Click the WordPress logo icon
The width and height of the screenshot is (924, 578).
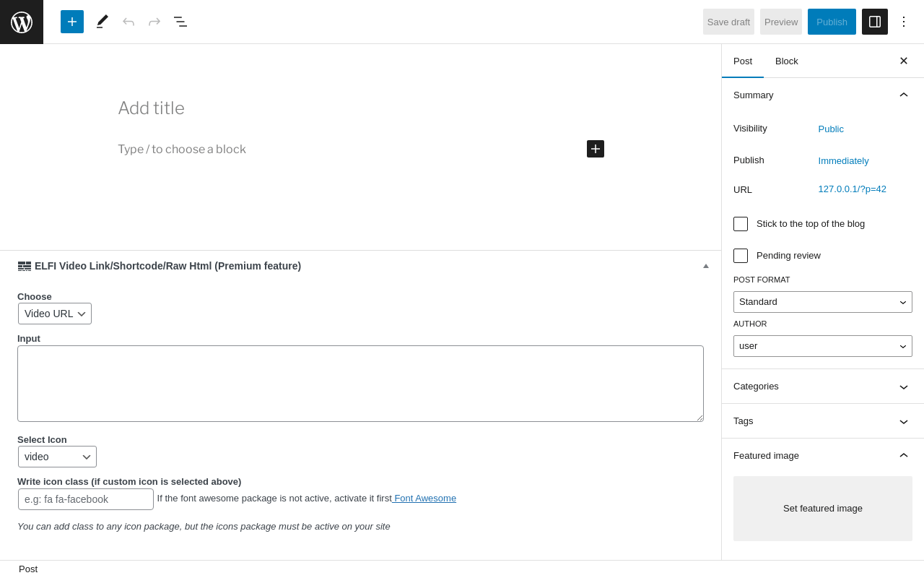(22, 22)
